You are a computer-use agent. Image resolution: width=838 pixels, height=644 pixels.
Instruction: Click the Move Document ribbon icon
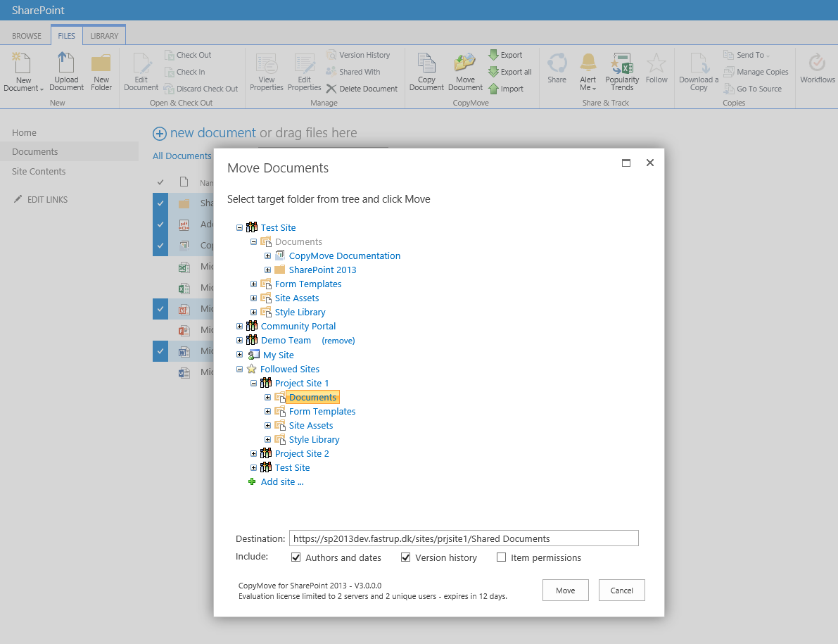465,62
